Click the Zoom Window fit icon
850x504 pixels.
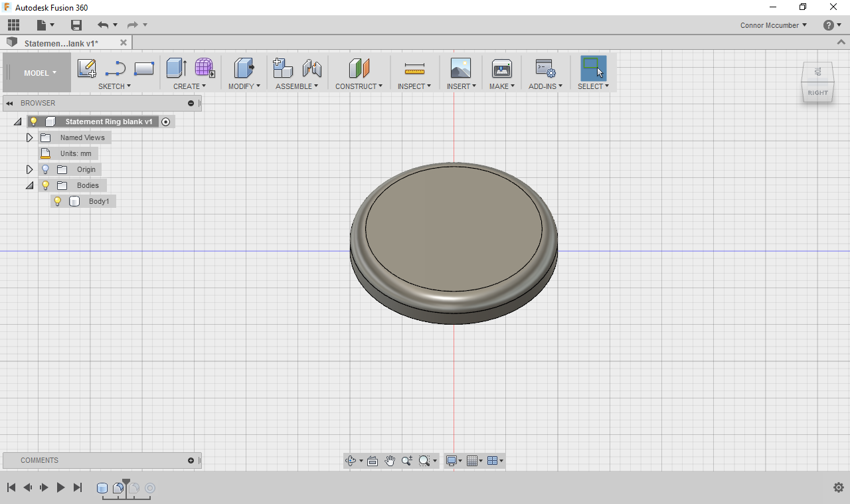coord(424,461)
